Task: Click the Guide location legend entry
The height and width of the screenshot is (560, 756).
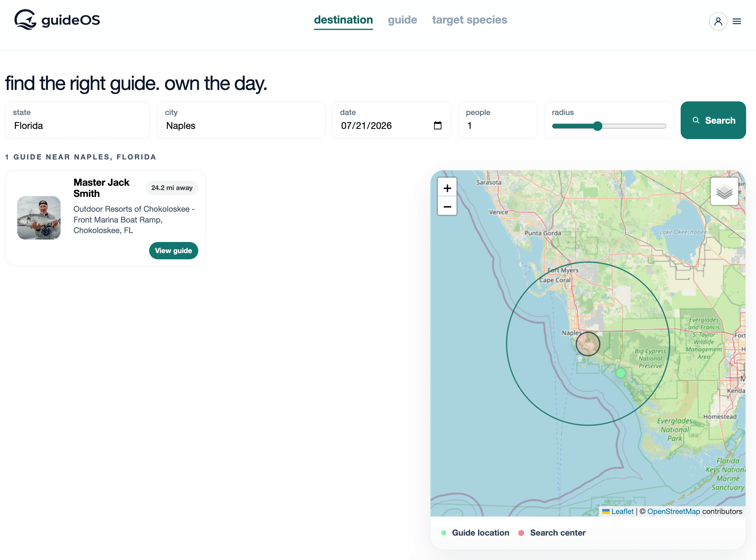Action: click(x=475, y=532)
